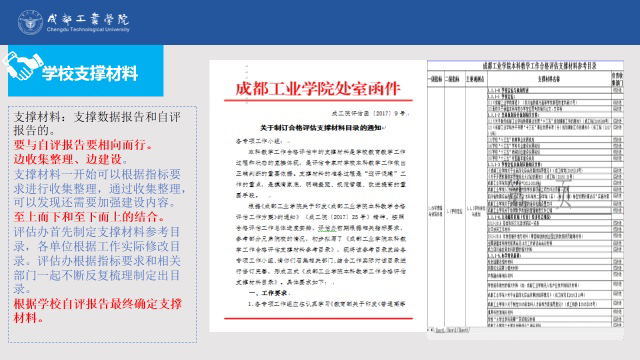This screenshot has width=640, height=360.
Task: Click the notice heading 关于制订合格评估支撑材料目录的通知
Action: click(x=321, y=128)
